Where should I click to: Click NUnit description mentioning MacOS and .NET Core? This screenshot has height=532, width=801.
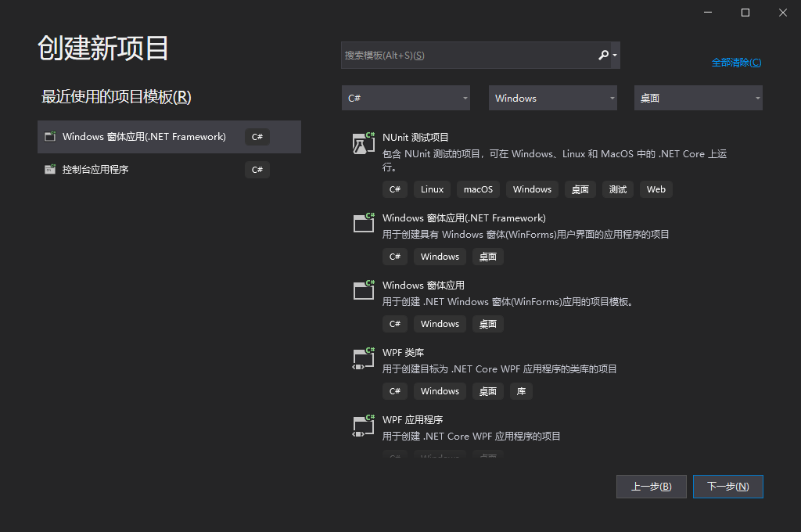[x=555, y=160]
